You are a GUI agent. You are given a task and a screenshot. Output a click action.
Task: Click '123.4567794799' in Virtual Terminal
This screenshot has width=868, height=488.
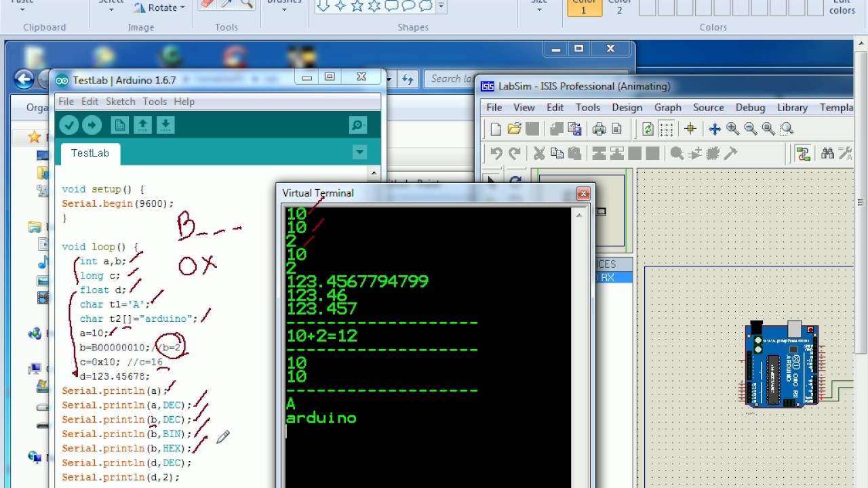click(x=357, y=281)
